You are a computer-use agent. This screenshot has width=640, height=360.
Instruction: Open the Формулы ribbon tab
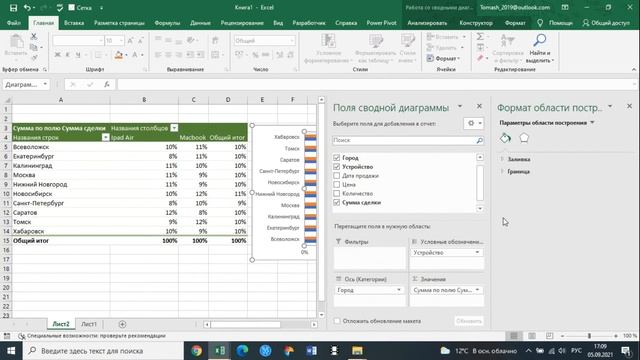[x=167, y=23]
